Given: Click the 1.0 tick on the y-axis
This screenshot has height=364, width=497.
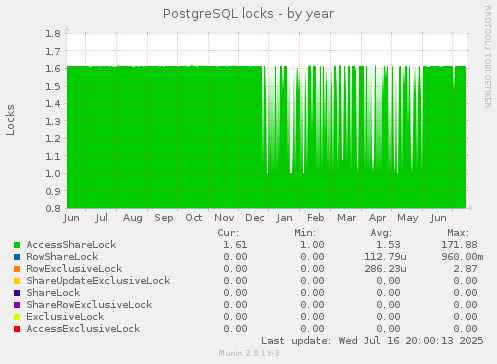Looking at the screenshot, I should 53,174.
